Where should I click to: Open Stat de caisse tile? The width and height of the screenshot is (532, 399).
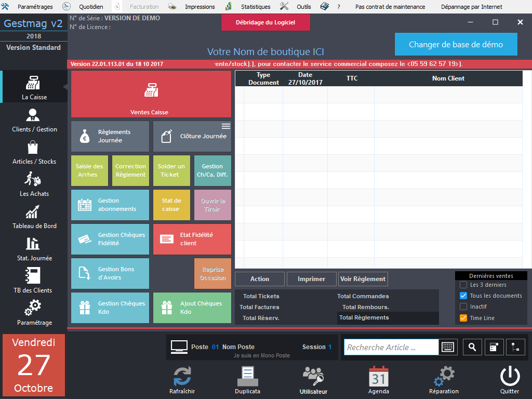pos(171,205)
